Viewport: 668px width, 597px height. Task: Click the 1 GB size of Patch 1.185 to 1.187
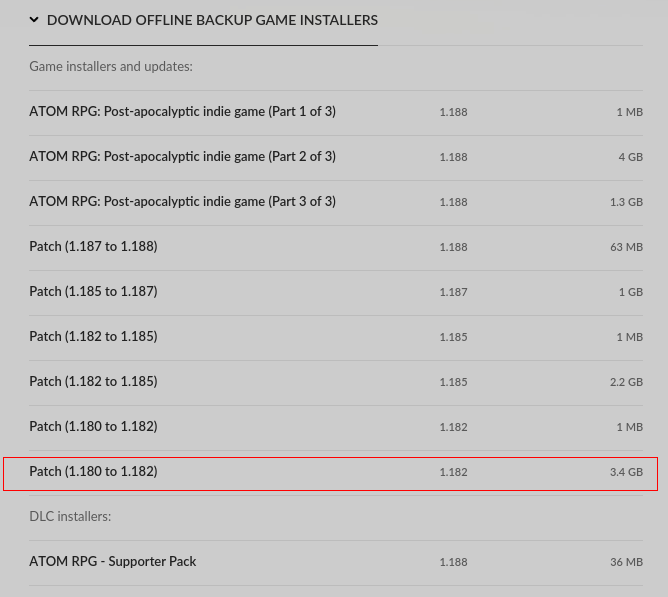click(x=631, y=292)
